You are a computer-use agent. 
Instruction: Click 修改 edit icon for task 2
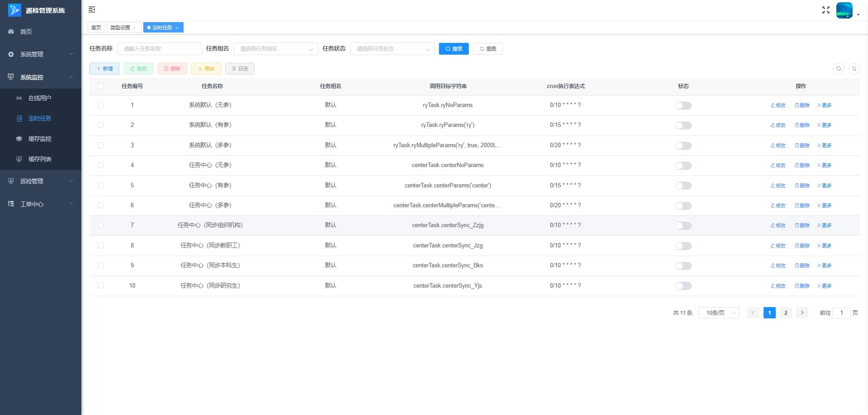[778, 125]
